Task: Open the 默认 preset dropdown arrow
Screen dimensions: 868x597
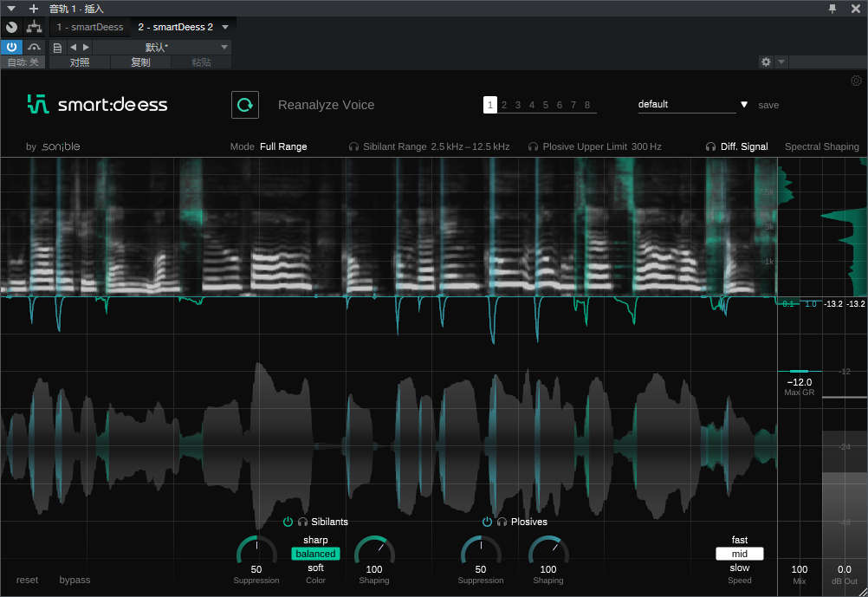Action: pos(224,47)
